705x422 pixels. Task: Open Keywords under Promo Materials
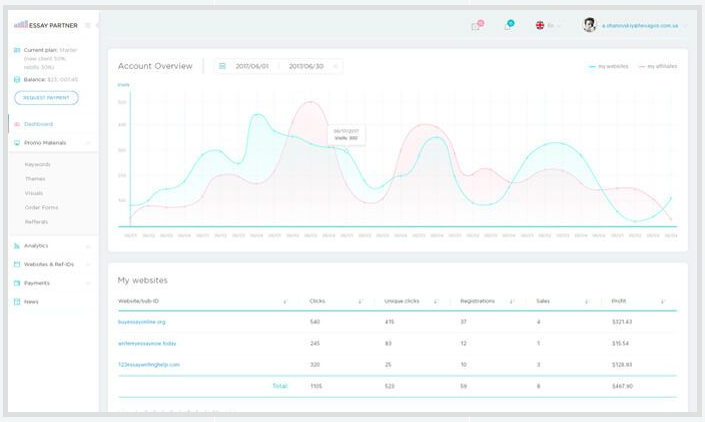click(37, 164)
